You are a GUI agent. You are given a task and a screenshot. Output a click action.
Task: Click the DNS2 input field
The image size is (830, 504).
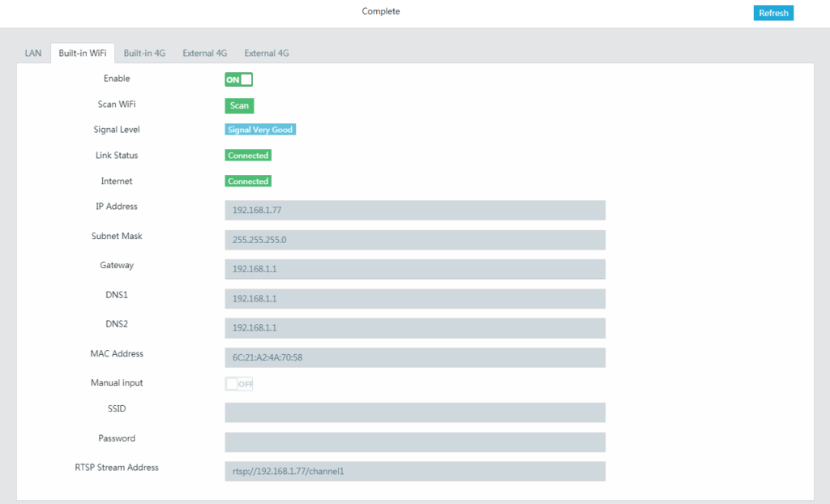coord(415,328)
